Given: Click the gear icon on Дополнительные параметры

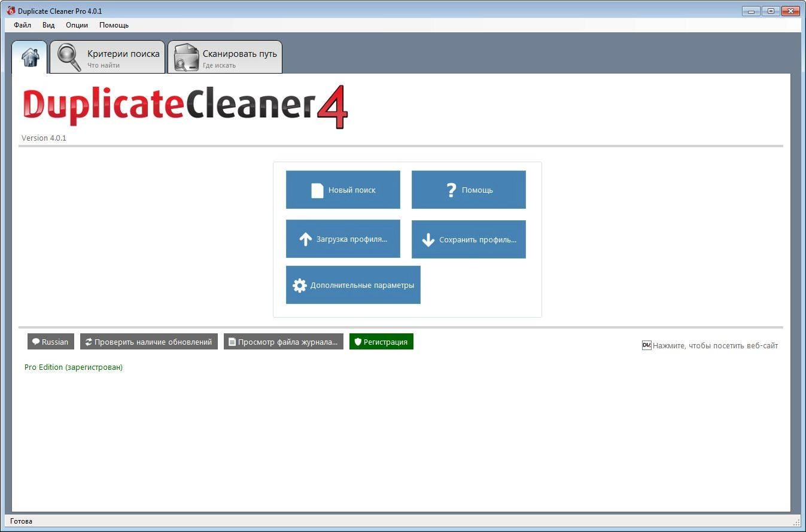Looking at the screenshot, I should click(x=299, y=285).
